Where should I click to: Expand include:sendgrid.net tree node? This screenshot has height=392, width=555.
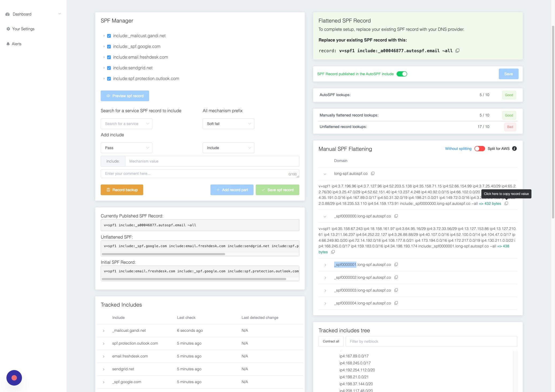tap(104, 68)
